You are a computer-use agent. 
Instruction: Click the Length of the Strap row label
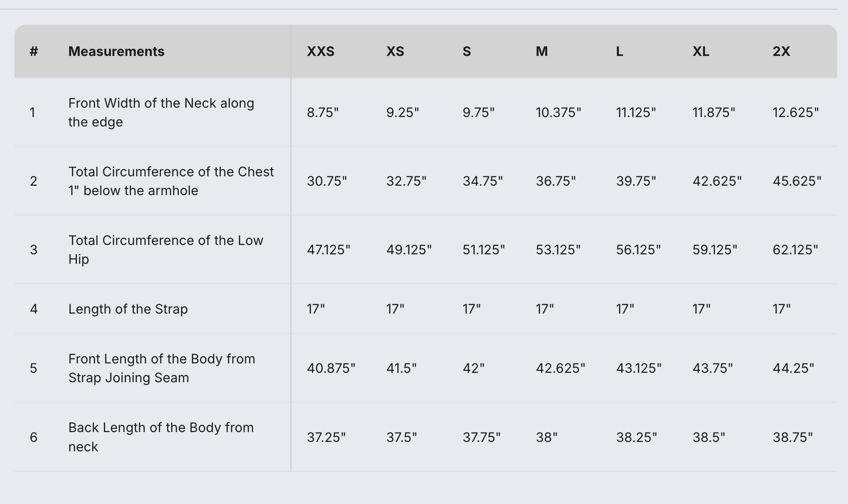coord(128,309)
